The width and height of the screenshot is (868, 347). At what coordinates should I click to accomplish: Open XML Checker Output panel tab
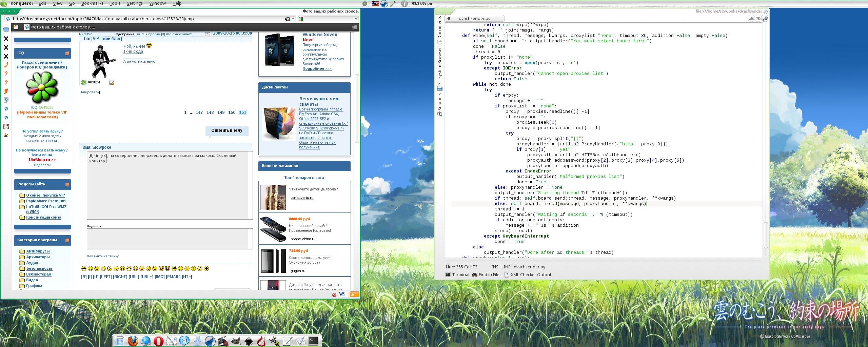[x=528, y=275]
